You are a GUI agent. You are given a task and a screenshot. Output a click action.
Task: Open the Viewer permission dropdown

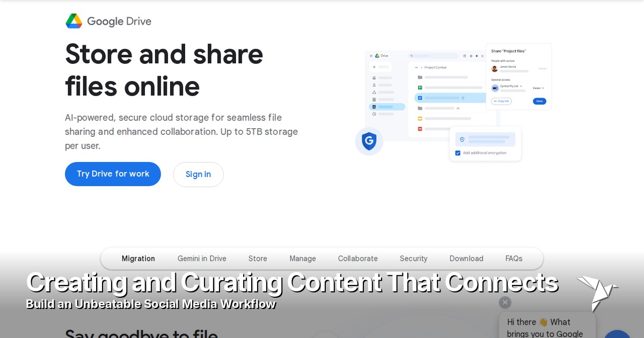[x=538, y=88]
